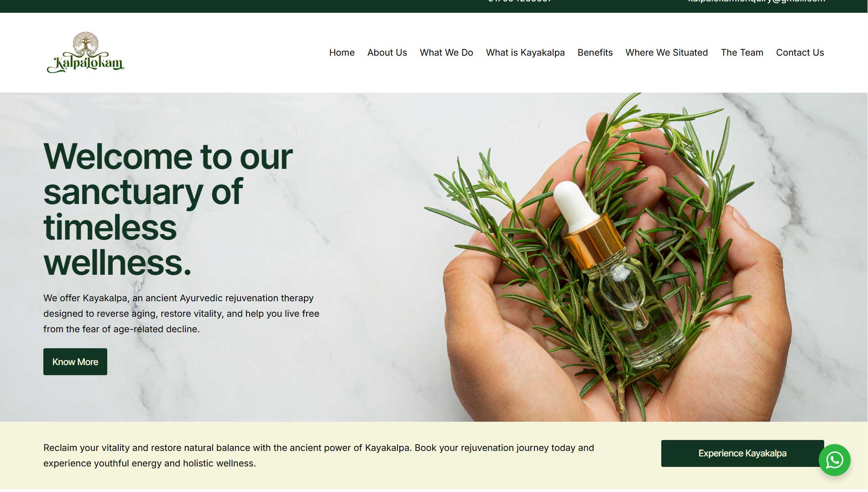The width and height of the screenshot is (868, 492).
Task: Click the Experience Kayakalpa button
Action: coord(743,453)
